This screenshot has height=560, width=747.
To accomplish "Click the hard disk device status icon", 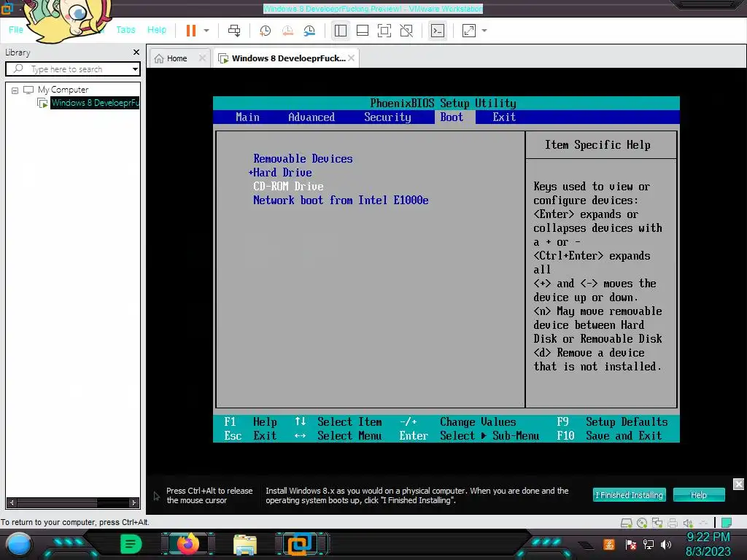I will (627, 523).
